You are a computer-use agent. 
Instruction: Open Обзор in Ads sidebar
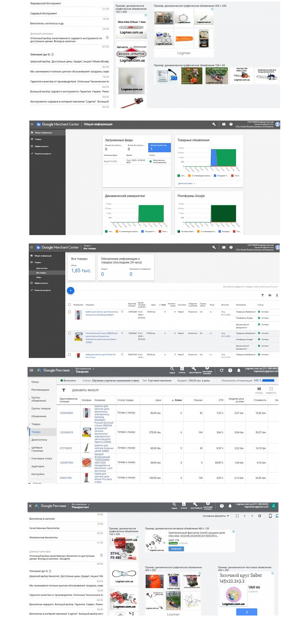[x=35, y=382]
